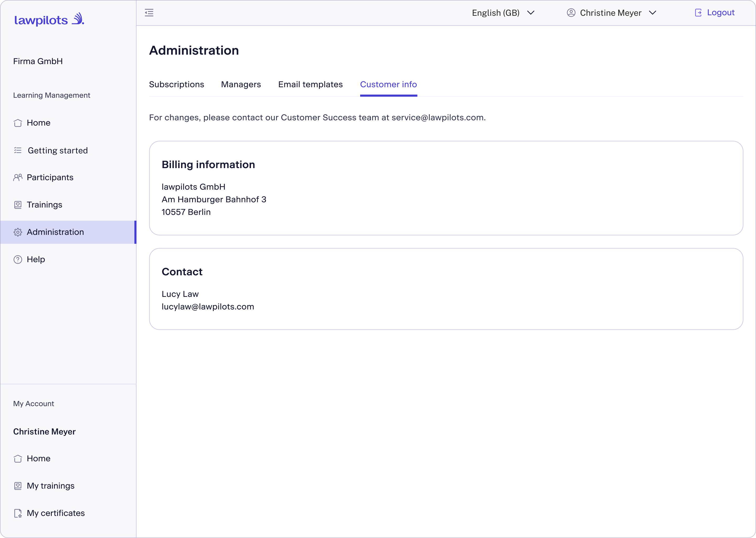This screenshot has width=756, height=538.
Task: Click the Trainings icon in Learning Management
Action: point(18,205)
